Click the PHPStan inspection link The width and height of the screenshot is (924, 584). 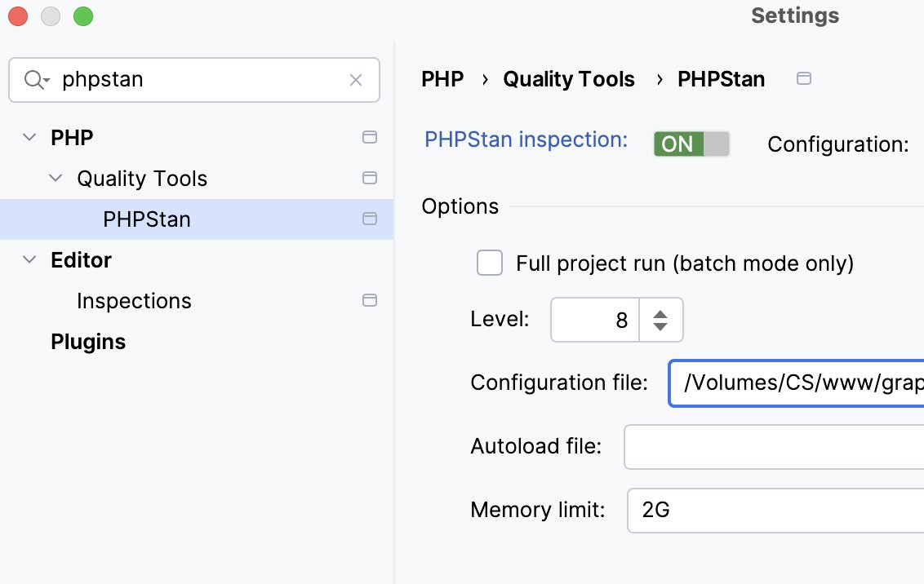pos(526,139)
